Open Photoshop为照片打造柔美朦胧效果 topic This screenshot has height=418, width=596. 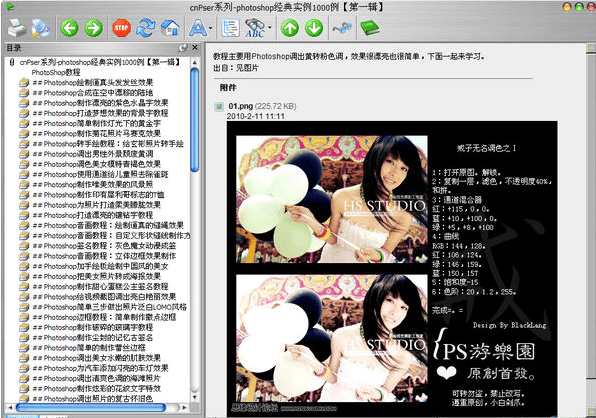coord(97,205)
